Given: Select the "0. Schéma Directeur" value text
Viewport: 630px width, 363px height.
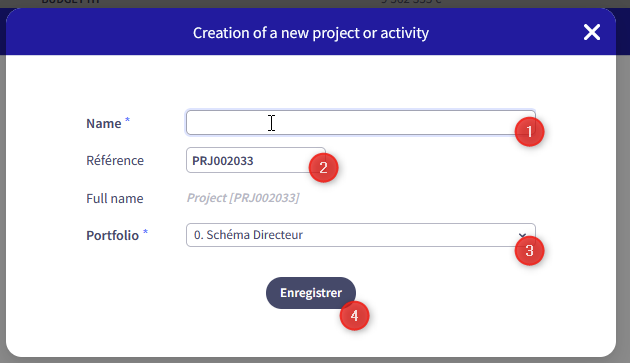Looking at the screenshot, I should [x=248, y=235].
